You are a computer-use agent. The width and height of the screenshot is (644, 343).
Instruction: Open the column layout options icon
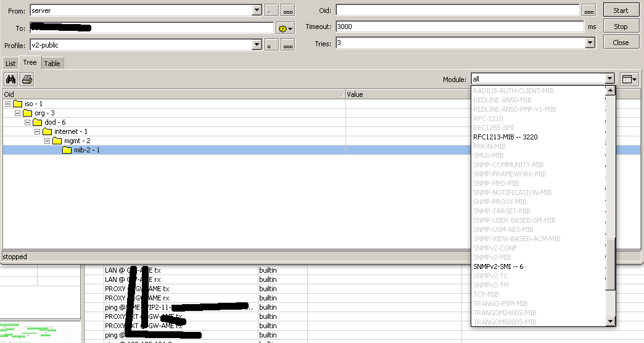pos(629,80)
